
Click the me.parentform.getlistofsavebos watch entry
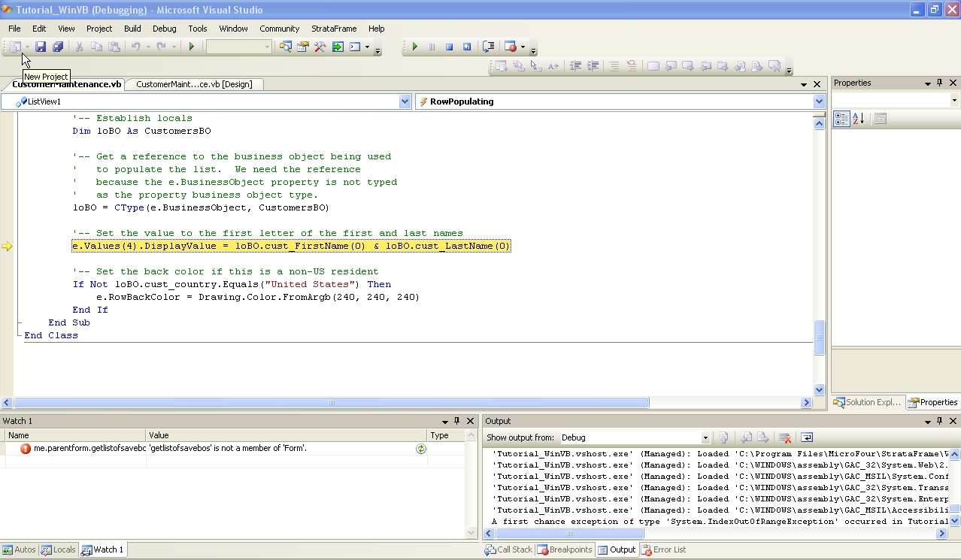pyautogui.click(x=83, y=449)
